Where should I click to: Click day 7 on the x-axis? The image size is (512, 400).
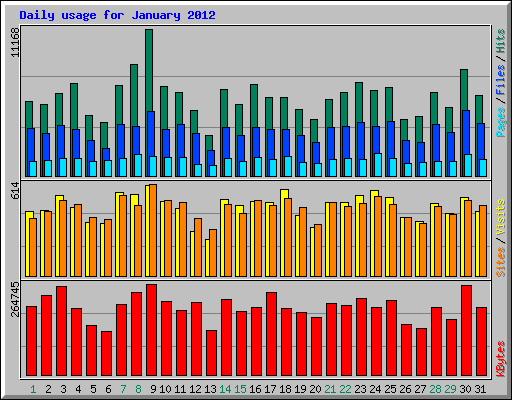tap(123, 389)
